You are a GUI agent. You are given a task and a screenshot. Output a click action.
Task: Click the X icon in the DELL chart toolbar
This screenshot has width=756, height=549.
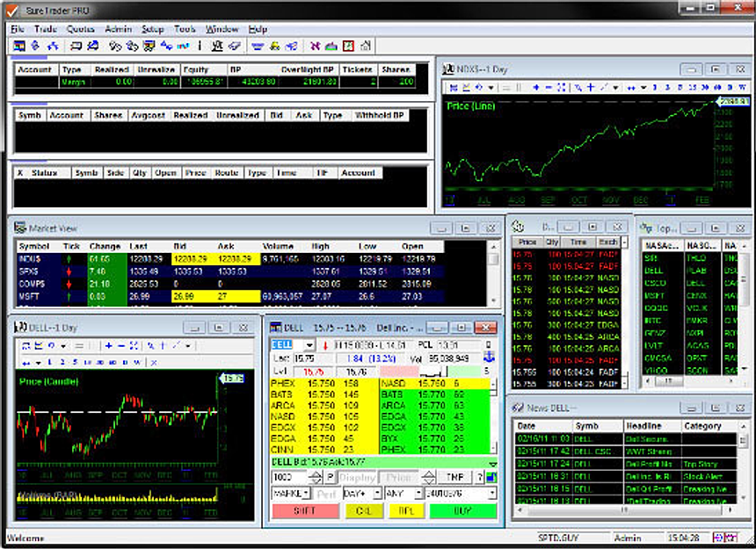pos(154,362)
